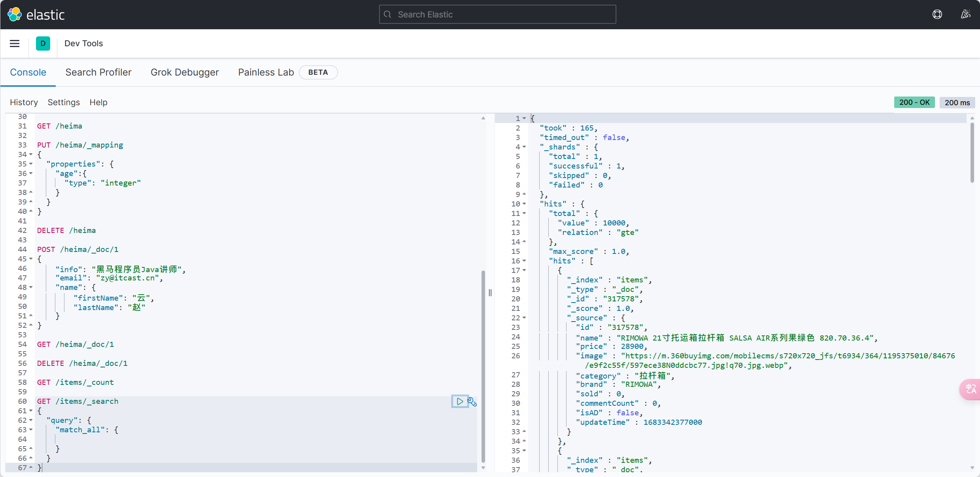
Task: Click the panel resize divider handle
Action: click(x=490, y=293)
